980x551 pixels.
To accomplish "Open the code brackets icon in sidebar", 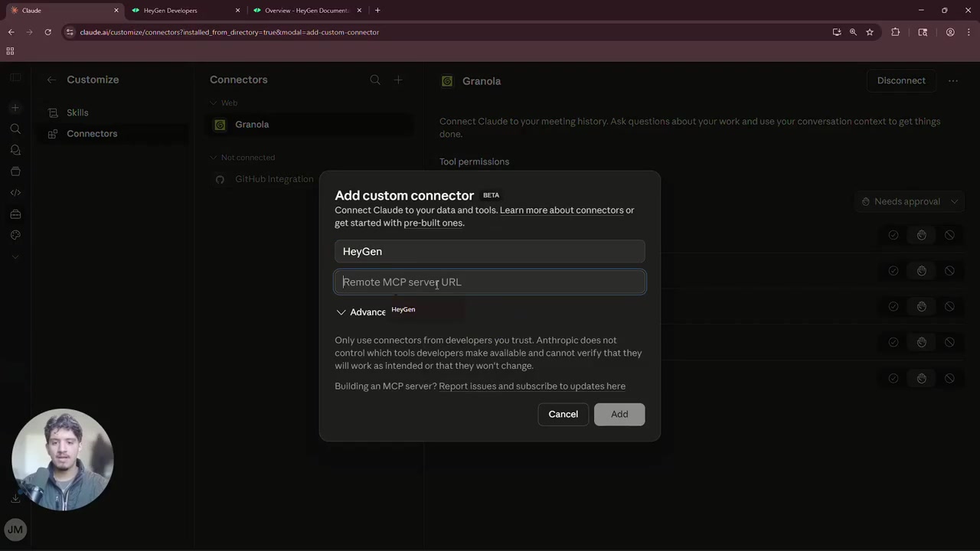I will click(x=15, y=193).
